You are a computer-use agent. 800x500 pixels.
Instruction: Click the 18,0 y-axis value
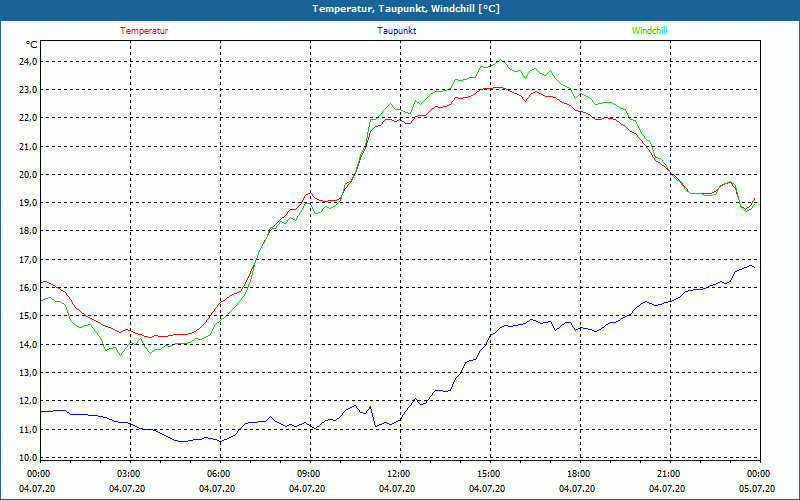pos(28,231)
